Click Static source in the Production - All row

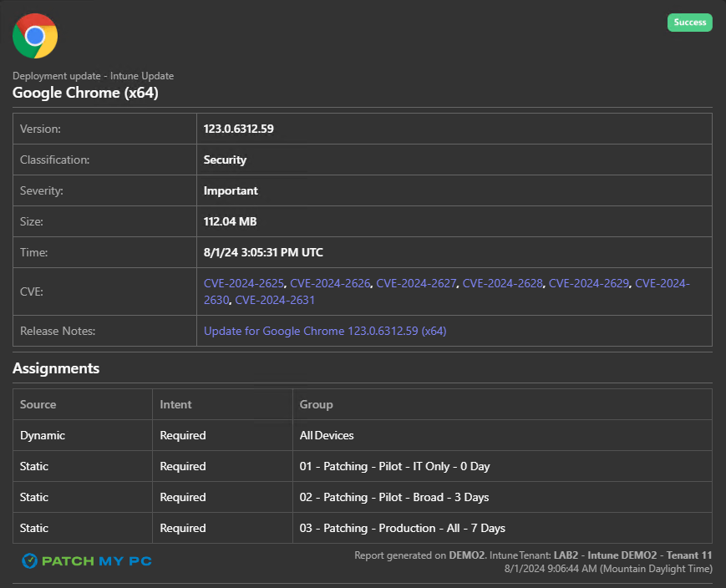34,528
